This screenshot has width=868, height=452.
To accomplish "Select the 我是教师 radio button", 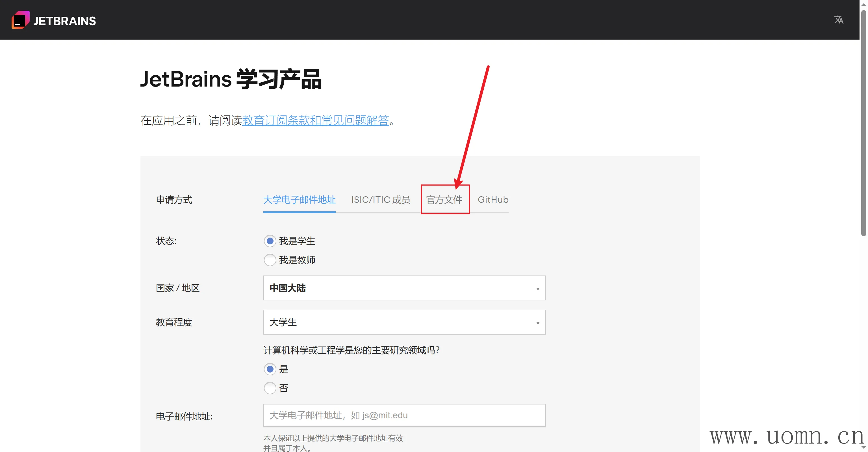I will tap(270, 260).
